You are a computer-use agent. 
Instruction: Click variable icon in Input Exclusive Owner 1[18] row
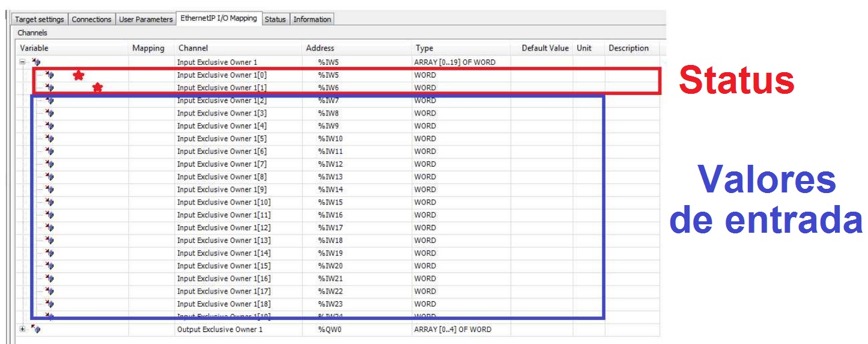[49, 304]
